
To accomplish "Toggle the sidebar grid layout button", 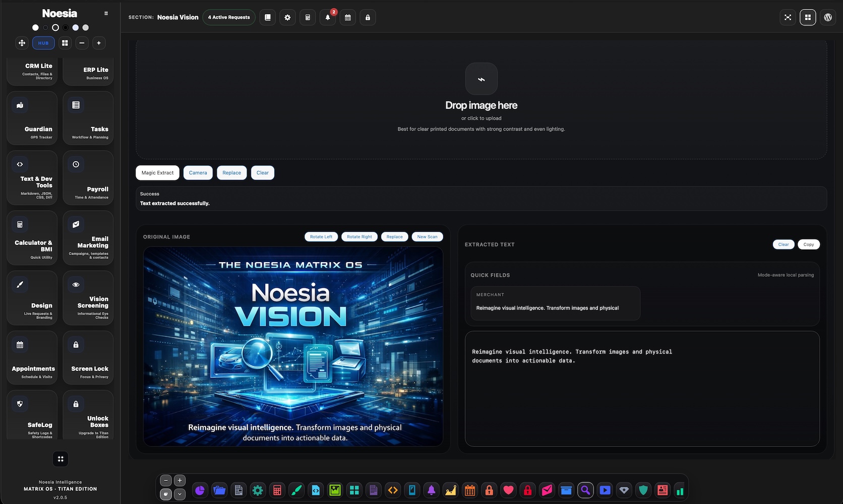I will [65, 43].
